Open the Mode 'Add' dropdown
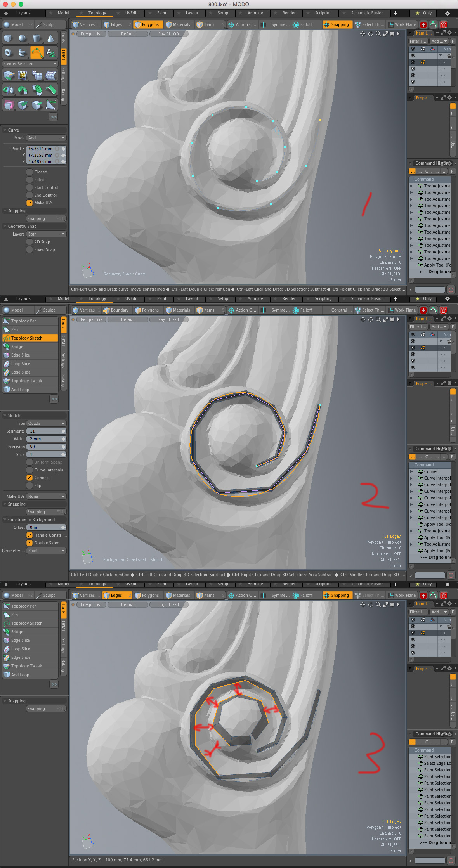The width and height of the screenshot is (458, 868). (x=46, y=138)
